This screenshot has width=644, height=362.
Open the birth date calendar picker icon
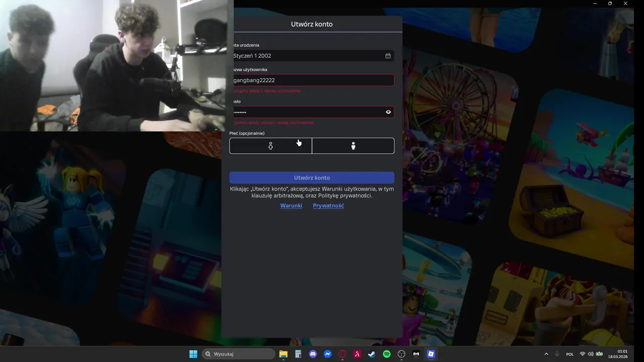click(388, 56)
